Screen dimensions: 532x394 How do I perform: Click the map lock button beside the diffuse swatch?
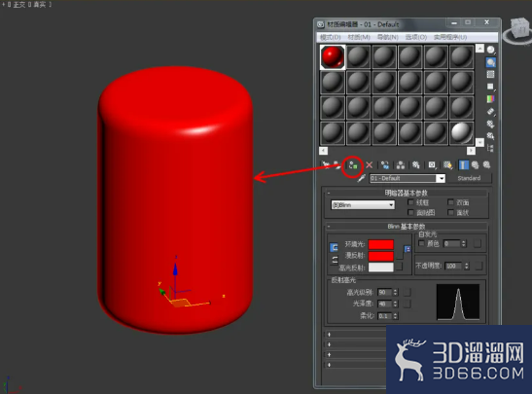pos(408,249)
